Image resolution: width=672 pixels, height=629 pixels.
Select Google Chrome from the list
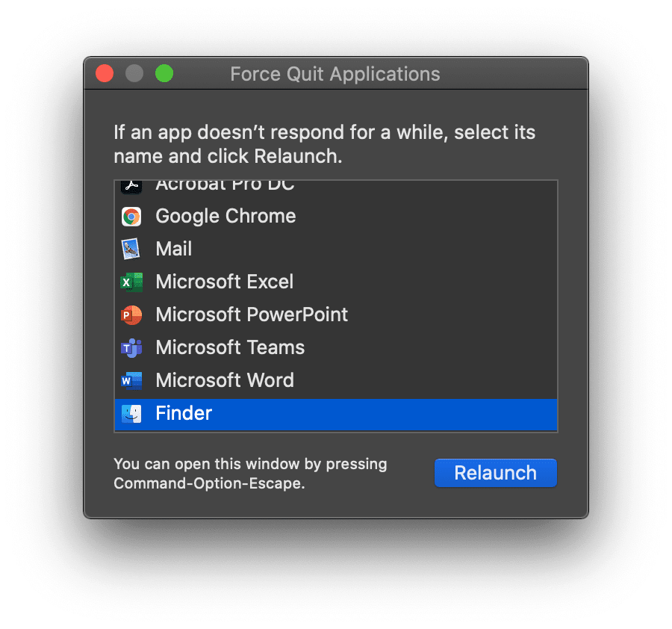point(225,216)
